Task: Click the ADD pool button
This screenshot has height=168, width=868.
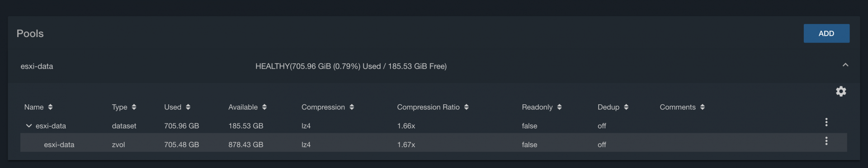Action: 826,33
